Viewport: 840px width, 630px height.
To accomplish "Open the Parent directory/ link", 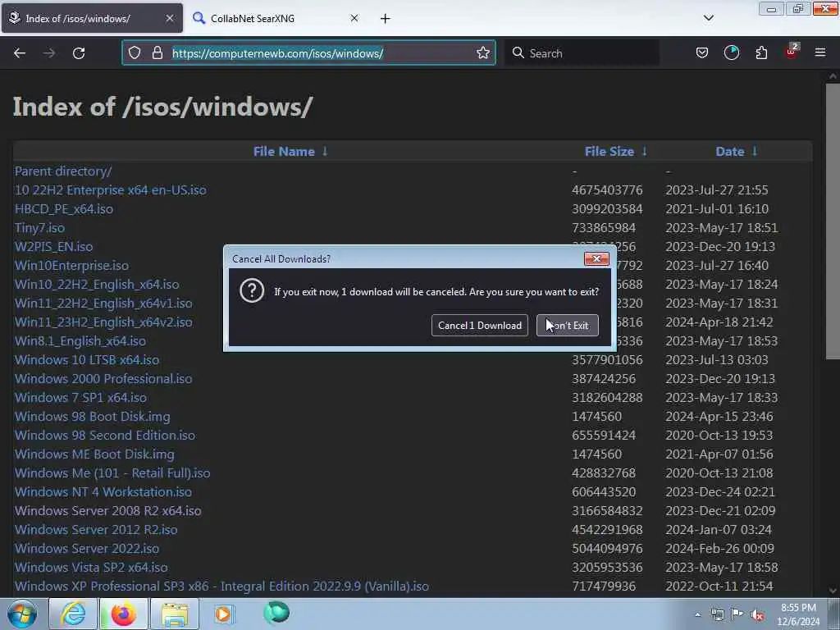I will [x=63, y=171].
